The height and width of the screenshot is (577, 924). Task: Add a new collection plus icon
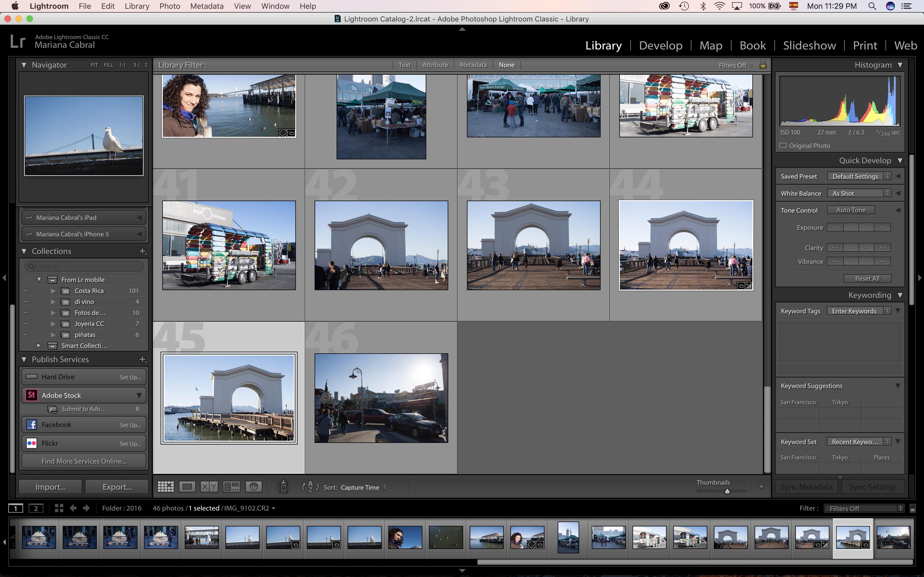(x=142, y=251)
